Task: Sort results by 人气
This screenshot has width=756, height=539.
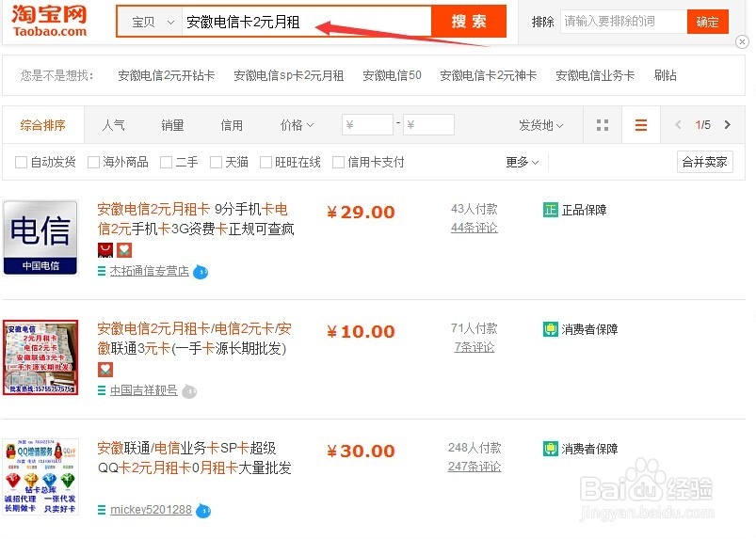Action: click(x=113, y=125)
